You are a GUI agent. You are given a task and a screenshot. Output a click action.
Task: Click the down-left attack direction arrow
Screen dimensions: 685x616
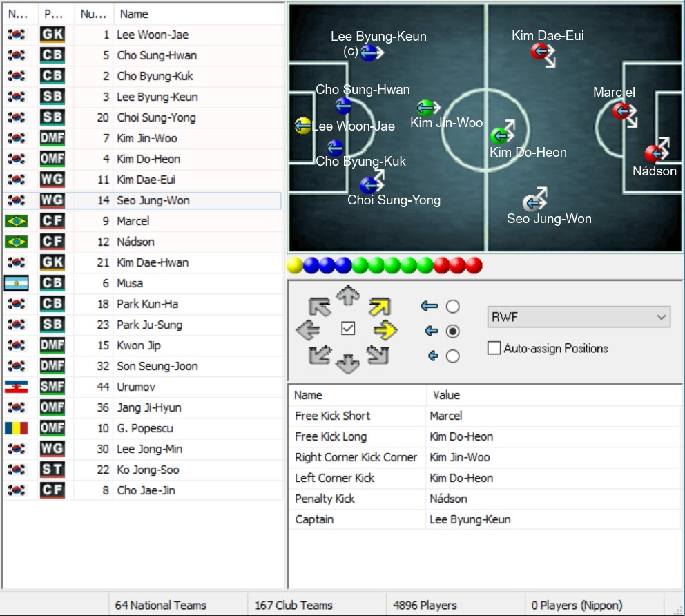319,355
